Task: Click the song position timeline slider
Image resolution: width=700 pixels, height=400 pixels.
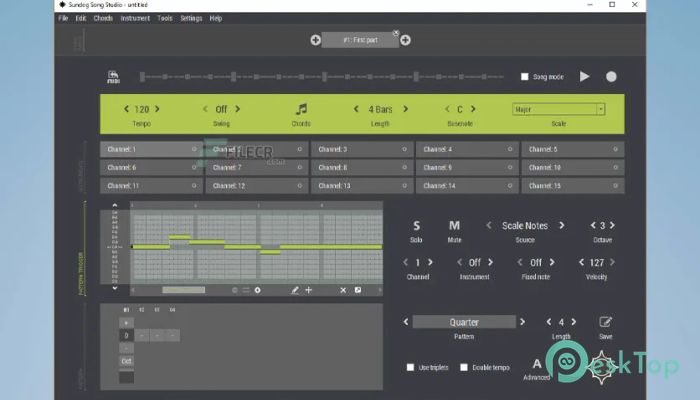Action: coord(322,77)
